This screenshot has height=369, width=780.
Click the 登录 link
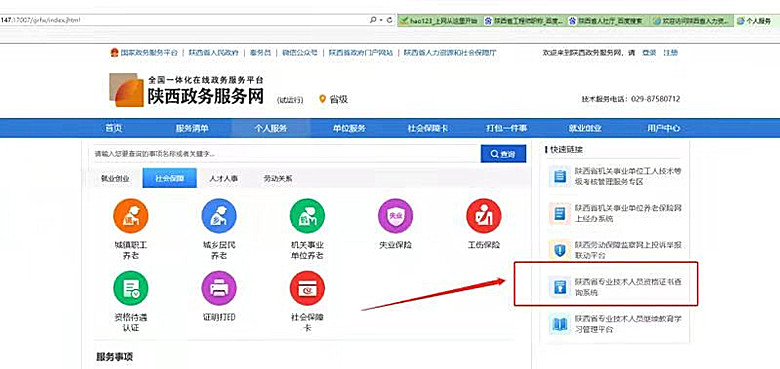(649, 53)
